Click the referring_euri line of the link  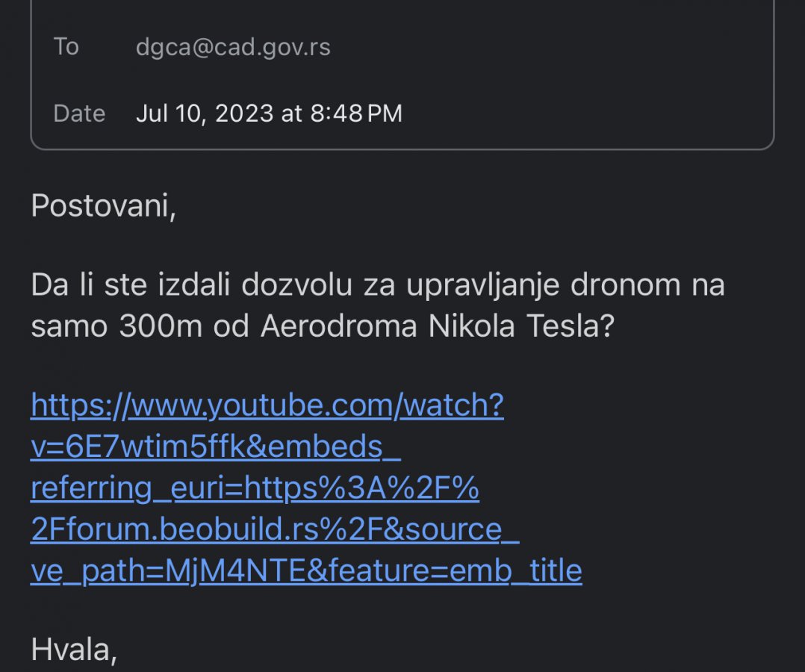pos(255,488)
